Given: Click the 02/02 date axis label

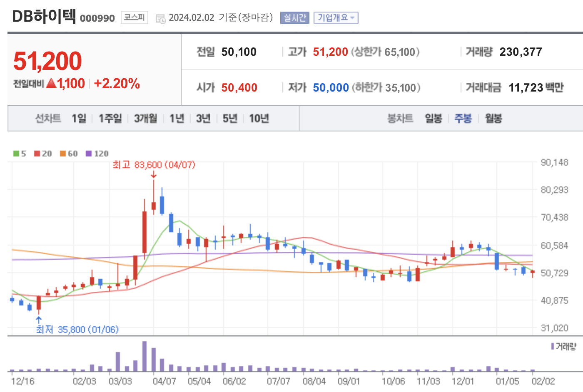Looking at the screenshot, I should click(x=543, y=381).
